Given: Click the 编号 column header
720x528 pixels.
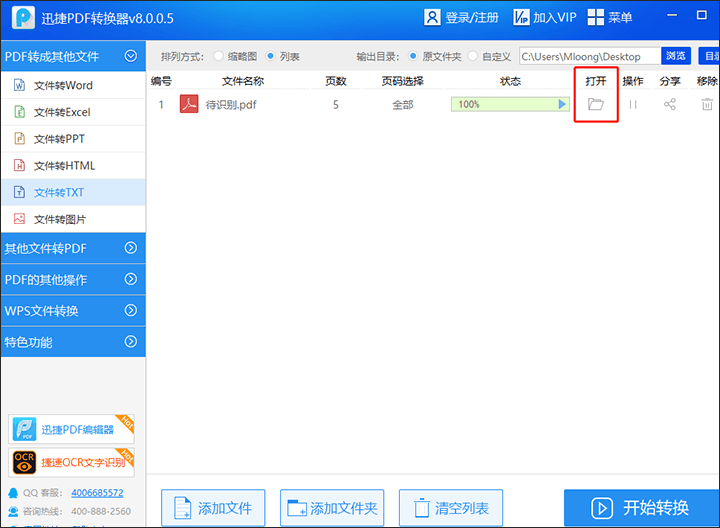Looking at the screenshot, I should click(x=161, y=81).
